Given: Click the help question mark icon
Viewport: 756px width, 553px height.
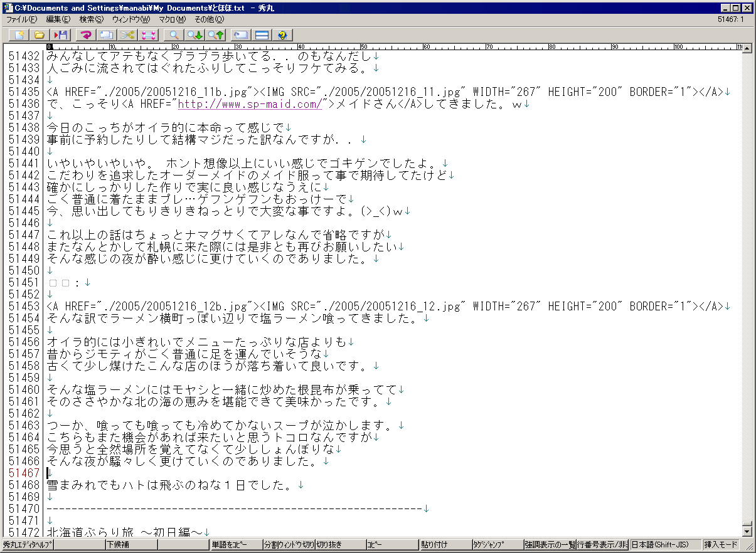Looking at the screenshot, I should tap(283, 35).
